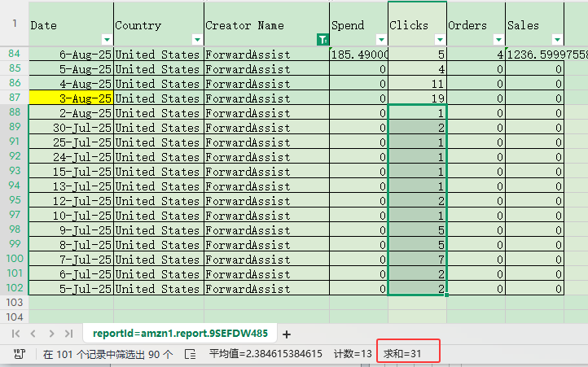Click the Clicks cell with value 7
This screenshot has width=588, height=367.
pyautogui.click(x=417, y=259)
